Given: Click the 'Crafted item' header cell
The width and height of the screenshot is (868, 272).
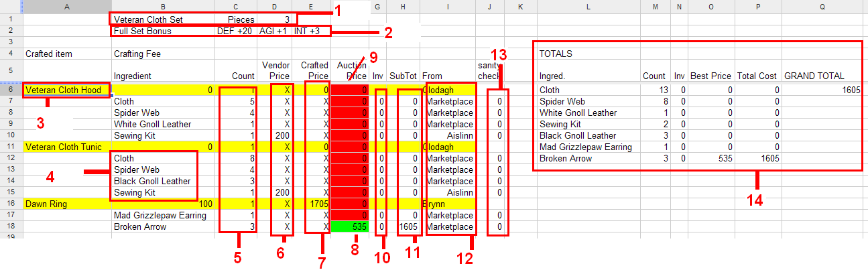Looking at the screenshot, I should point(67,54).
